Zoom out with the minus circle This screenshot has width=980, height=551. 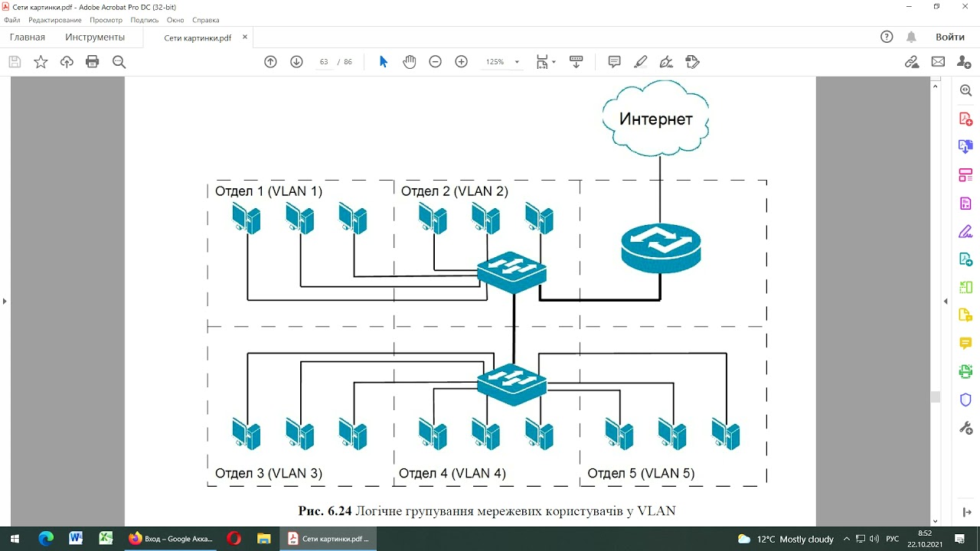click(x=435, y=62)
